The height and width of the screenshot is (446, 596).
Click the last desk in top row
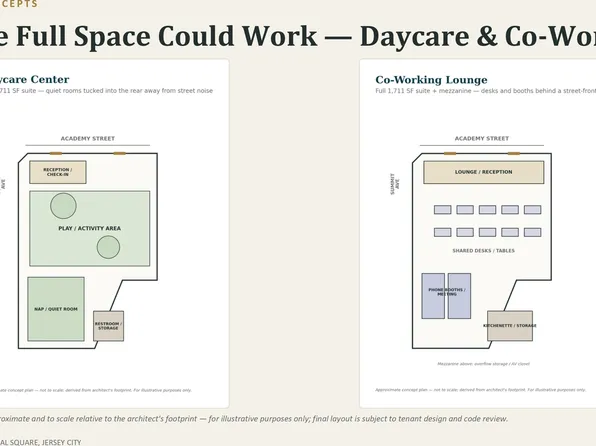click(x=532, y=210)
